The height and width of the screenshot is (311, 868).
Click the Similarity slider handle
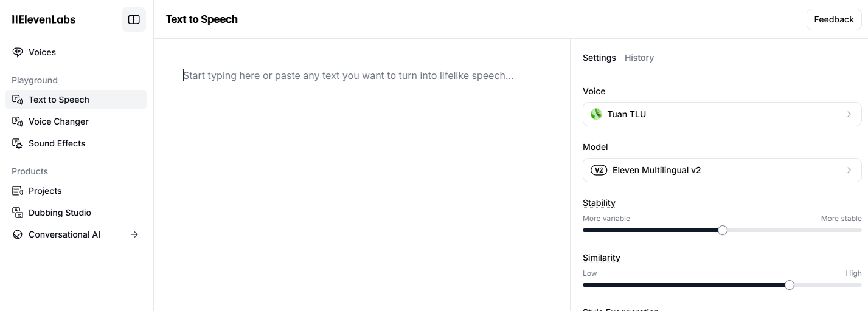tap(790, 285)
